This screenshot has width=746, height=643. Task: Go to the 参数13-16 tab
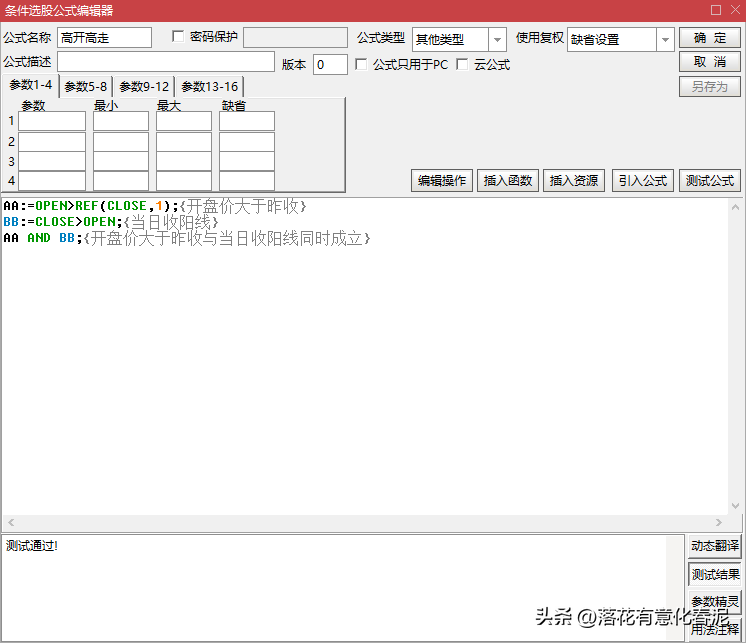[209, 87]
